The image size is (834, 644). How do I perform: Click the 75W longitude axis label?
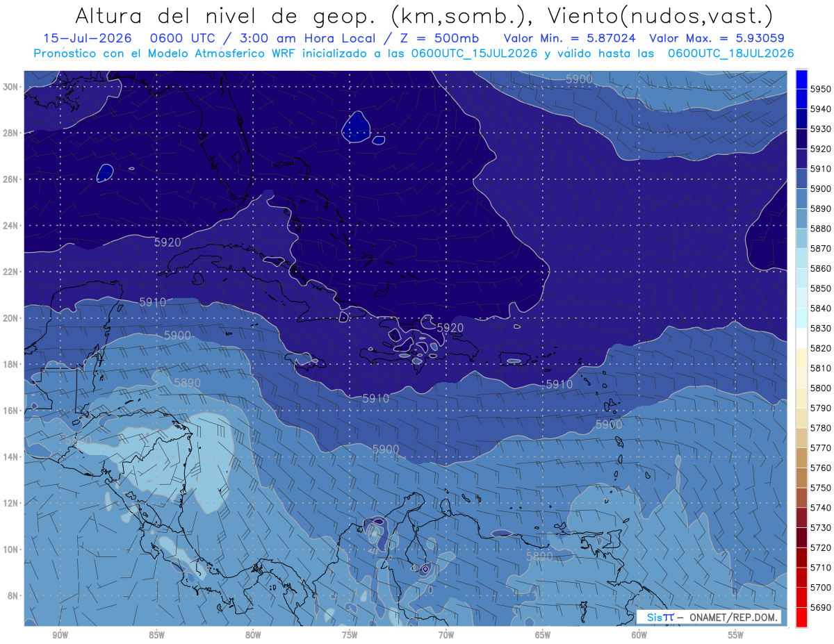pyautogui.click(x=350, y=635)
